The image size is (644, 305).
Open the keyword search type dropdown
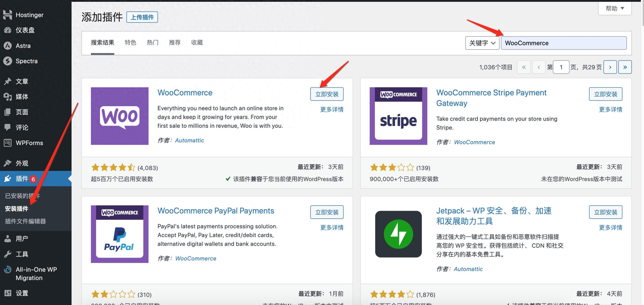pos(482,43)
